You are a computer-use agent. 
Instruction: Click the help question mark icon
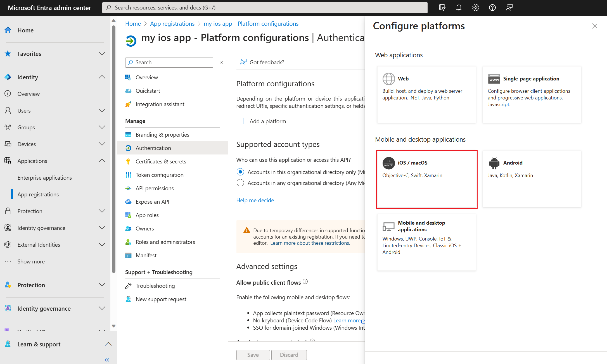pos(492,8)
